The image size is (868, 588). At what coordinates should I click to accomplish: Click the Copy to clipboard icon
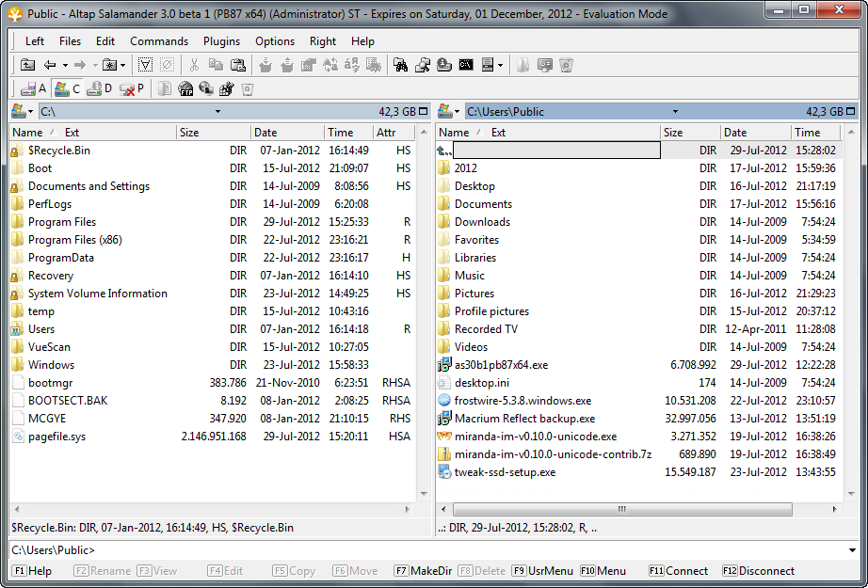(216, 65)
